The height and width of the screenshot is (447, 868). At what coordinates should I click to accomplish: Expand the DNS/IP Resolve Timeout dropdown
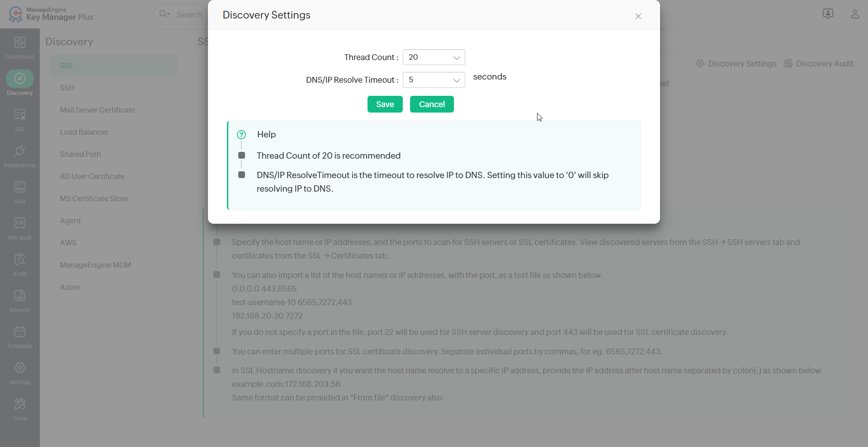tap(434, 80)
